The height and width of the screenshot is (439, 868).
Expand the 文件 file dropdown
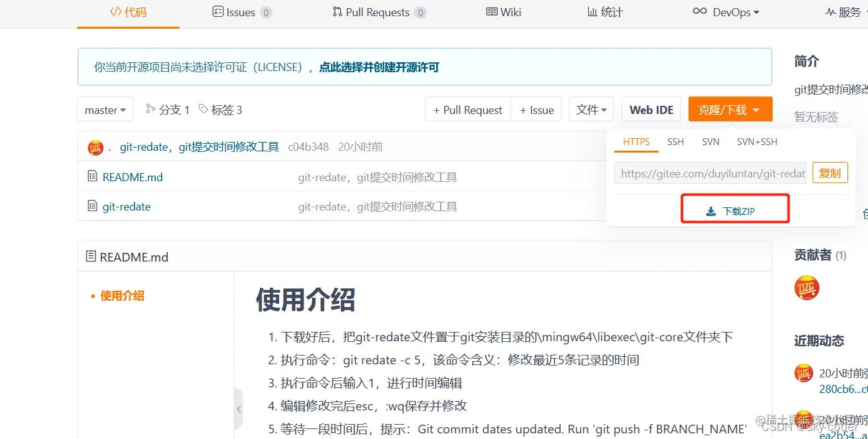coord(591,110)
